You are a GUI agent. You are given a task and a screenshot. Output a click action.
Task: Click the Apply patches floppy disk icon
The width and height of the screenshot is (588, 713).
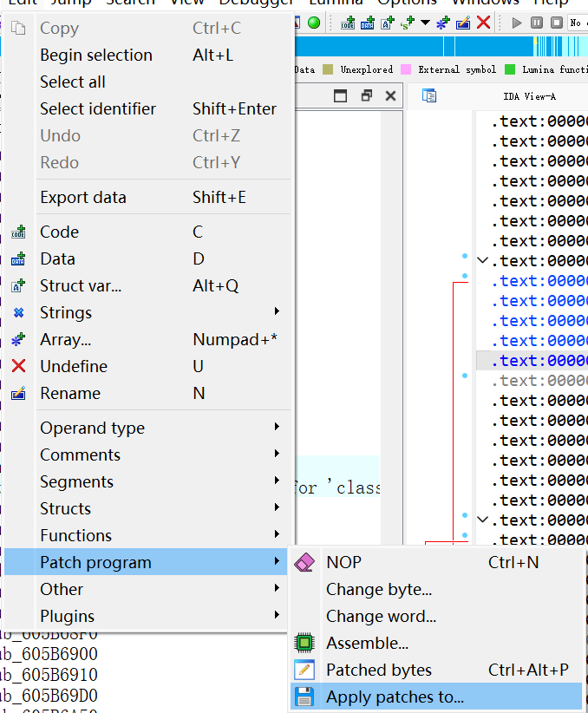click(304, 697)
